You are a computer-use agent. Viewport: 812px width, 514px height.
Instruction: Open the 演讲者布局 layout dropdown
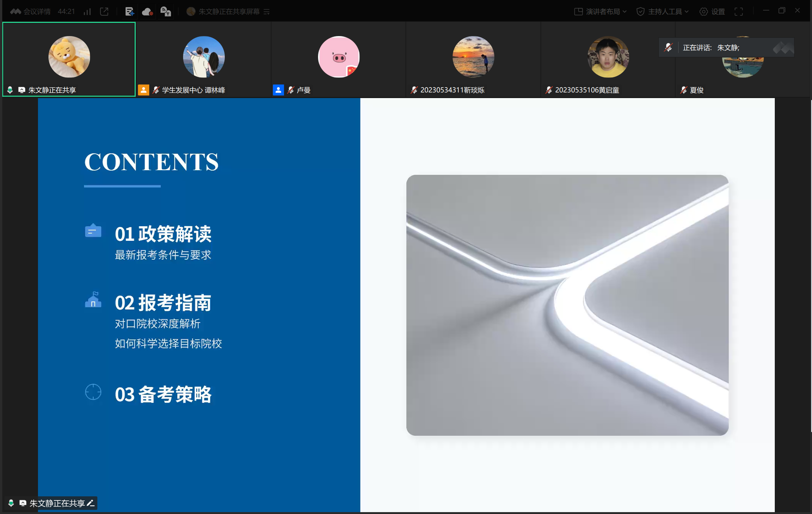tap(600, 12)
